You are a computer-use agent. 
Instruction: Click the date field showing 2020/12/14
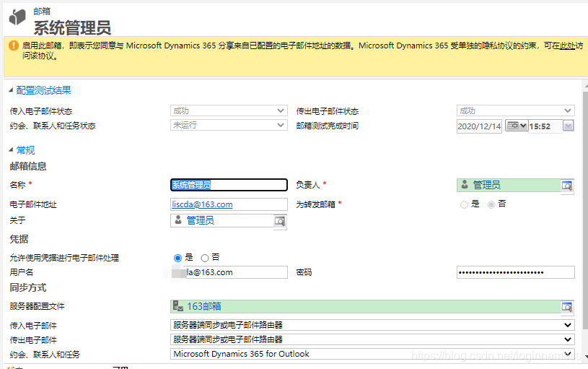point(479,126)
